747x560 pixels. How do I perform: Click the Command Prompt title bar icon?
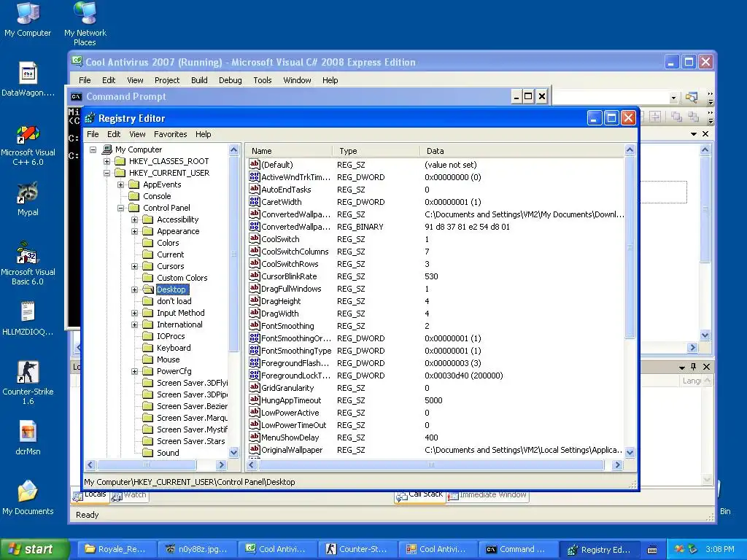coord(76,97)
